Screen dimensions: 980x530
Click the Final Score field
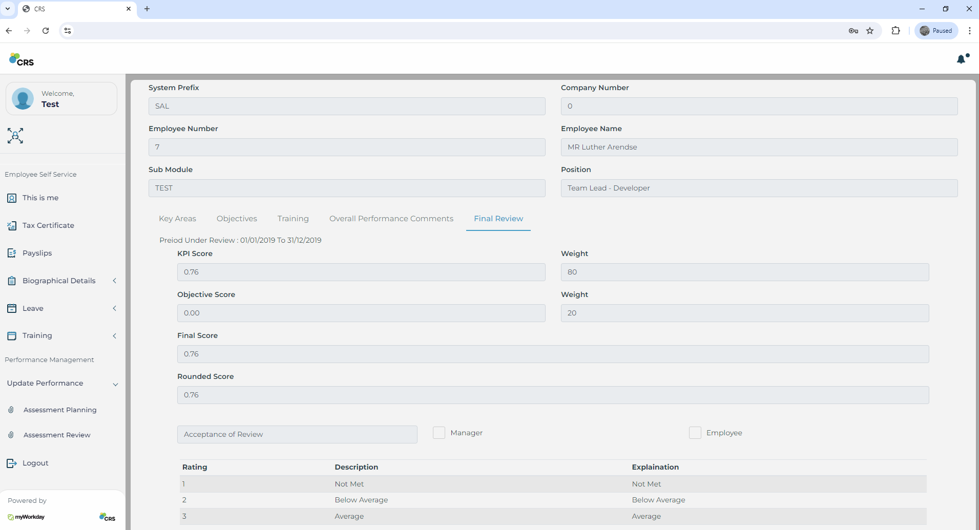(x=553, y=354)
